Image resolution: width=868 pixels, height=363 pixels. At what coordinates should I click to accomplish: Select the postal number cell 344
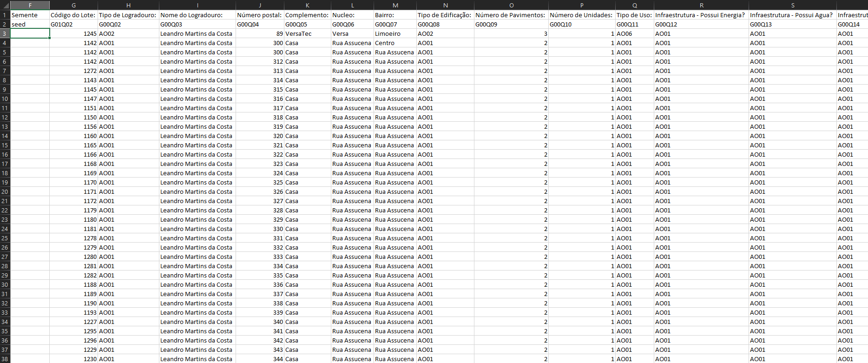260,359
